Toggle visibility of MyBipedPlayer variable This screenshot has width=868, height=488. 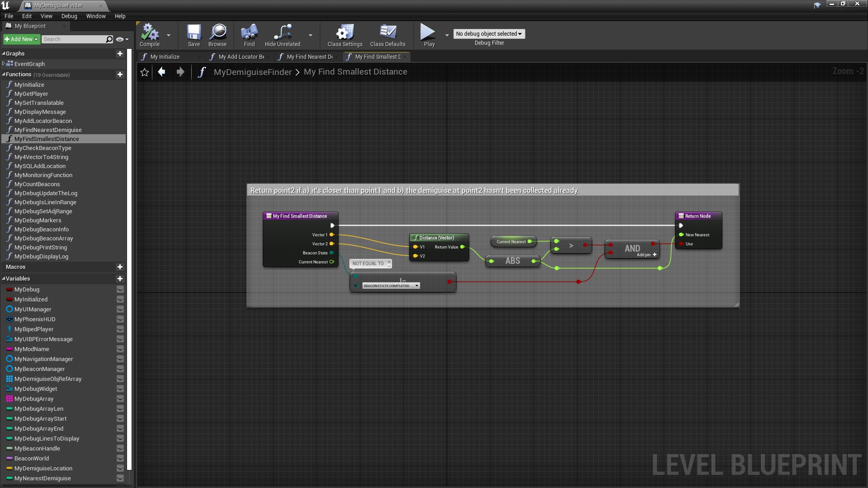pyautogui.click(x=120, y=329)
